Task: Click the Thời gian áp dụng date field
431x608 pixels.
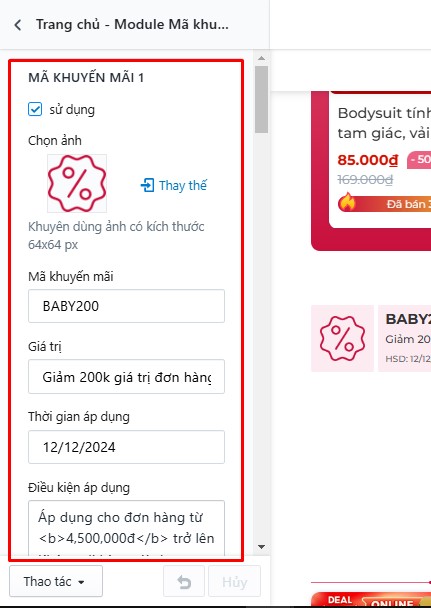Action: coord(126,447)
